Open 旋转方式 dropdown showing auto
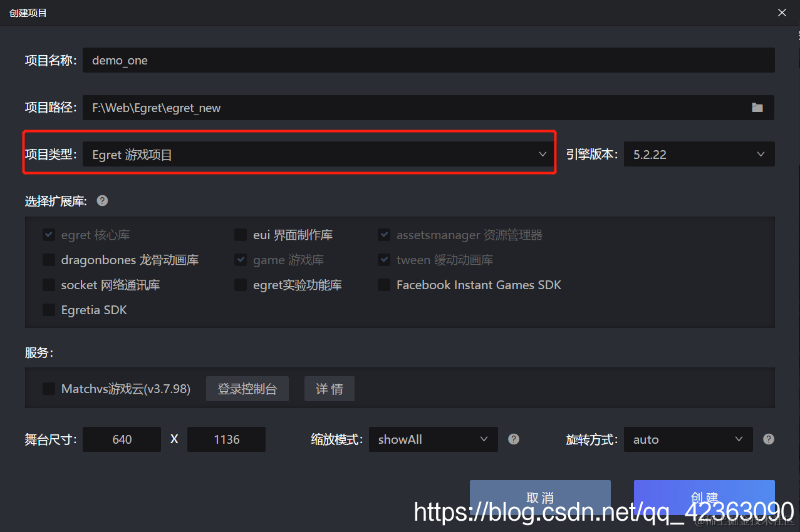This screenshot has width=800, height=532. [688, 439]
